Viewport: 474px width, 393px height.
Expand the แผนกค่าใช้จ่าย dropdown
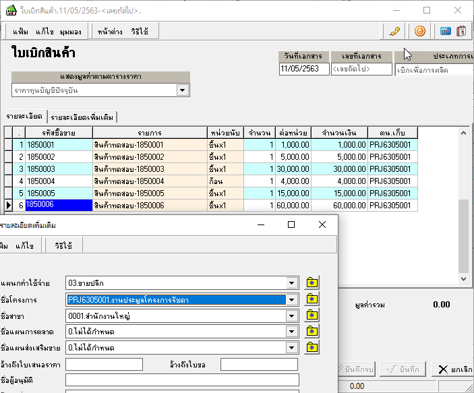[292, 283]
